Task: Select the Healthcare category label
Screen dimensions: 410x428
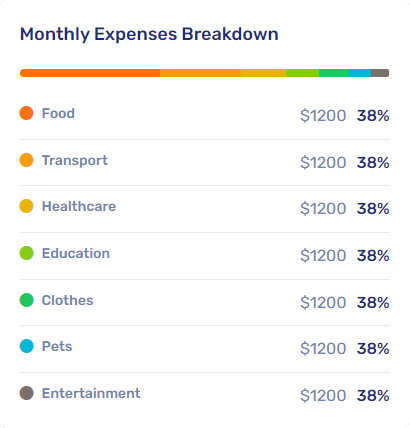Action: [79, 206]
